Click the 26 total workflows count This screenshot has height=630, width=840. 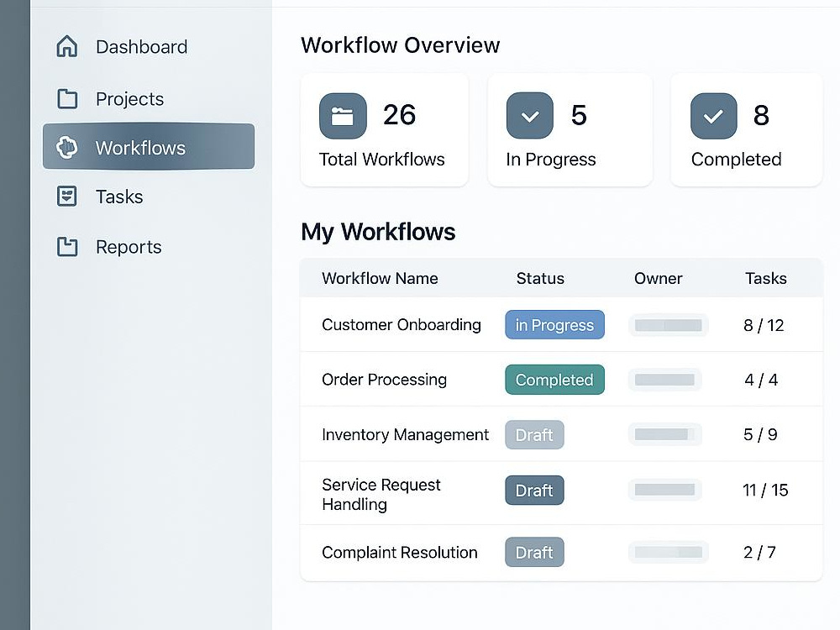pyautogui.click(x=399, y=115)
